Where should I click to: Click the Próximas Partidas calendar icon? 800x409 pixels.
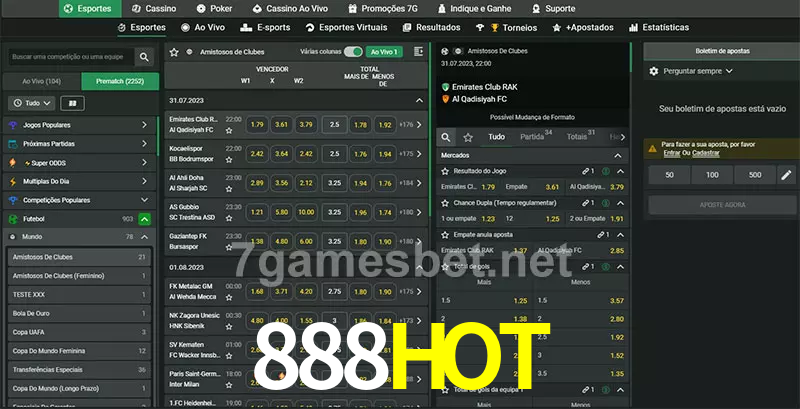click(x=13, y=144)
